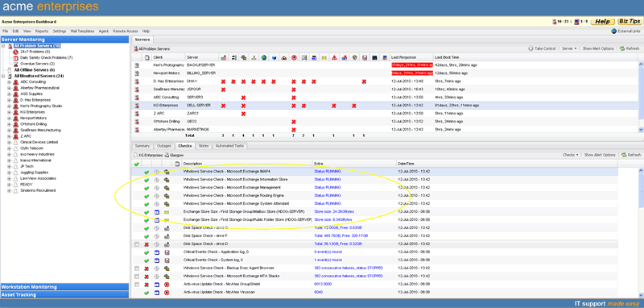Switch to the Outages tab
This screenshot has height=308, width=644.
[x=164, y=146]
